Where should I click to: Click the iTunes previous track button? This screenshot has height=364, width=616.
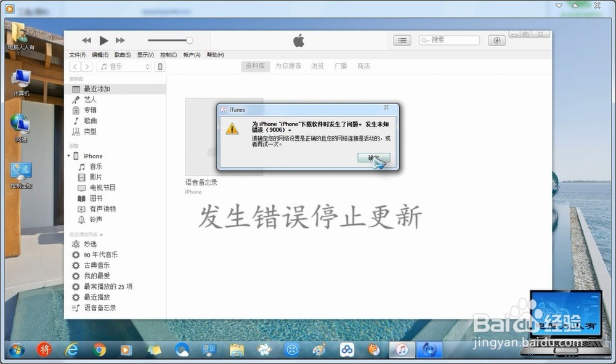(x=86, y=41)
